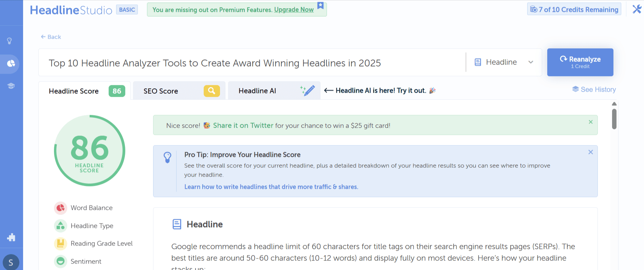Click the Upgrade Now link
644x270 pixels.
pos(294,10)
